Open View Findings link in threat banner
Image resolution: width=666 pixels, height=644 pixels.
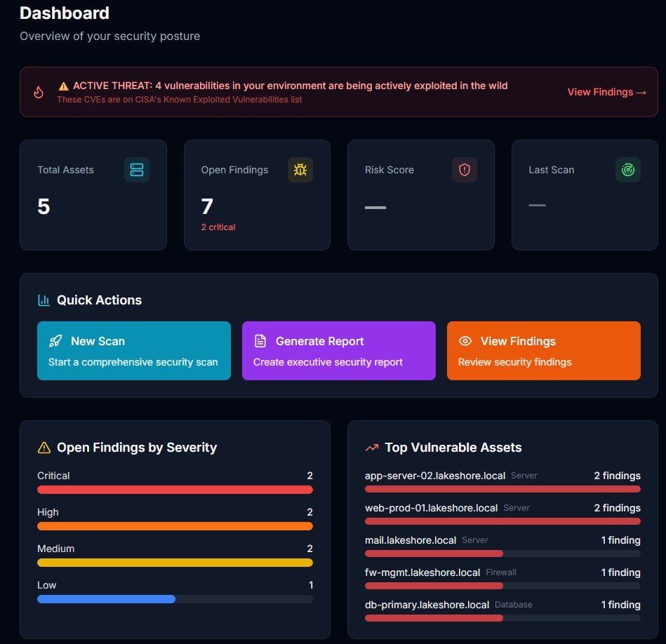(x=607, y=92)
